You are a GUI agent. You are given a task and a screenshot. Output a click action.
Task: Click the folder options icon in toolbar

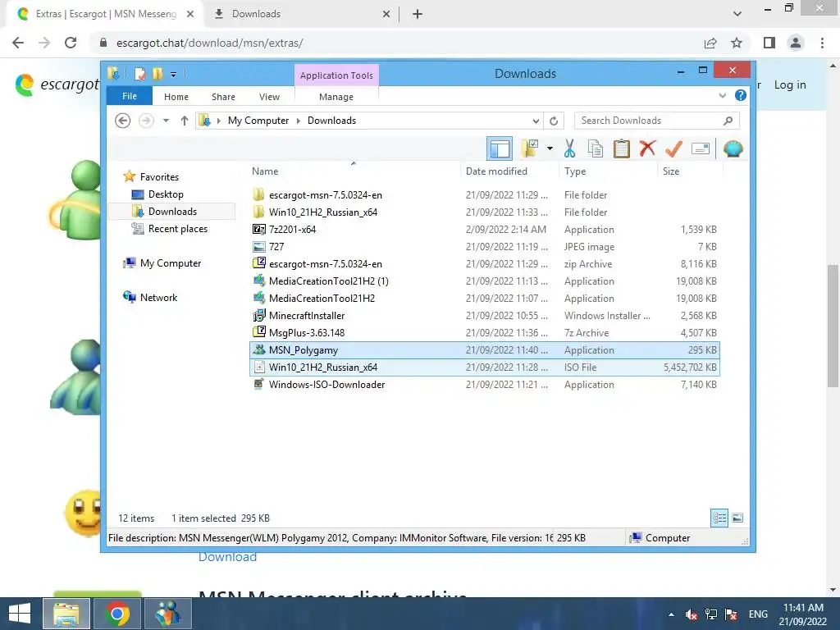click(x=531, y=149)
